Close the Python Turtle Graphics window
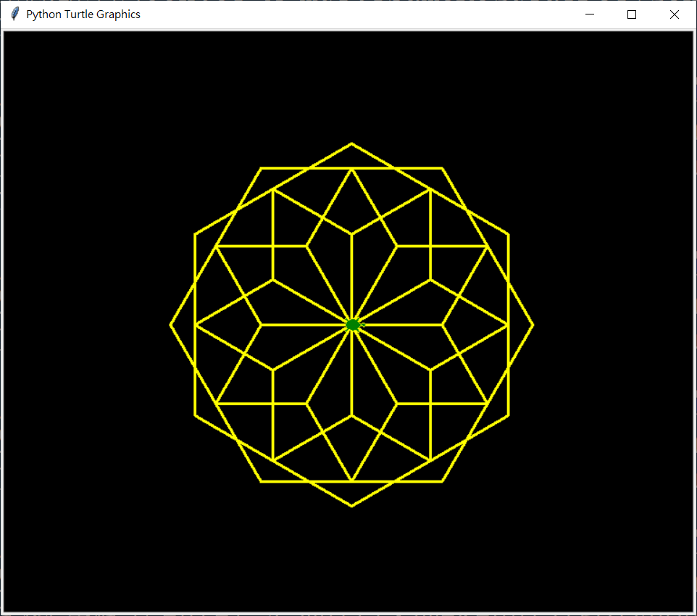The width and height of the screenshot is (697, 616). coord(674,14)
